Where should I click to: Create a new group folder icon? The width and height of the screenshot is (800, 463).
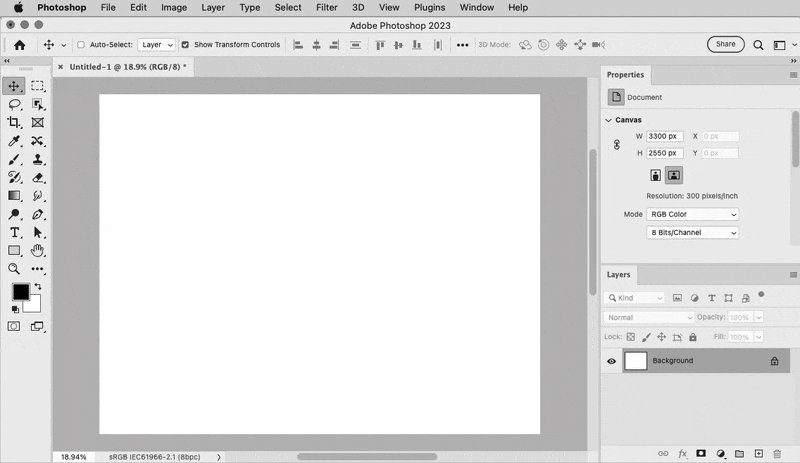tap(739, 453)
